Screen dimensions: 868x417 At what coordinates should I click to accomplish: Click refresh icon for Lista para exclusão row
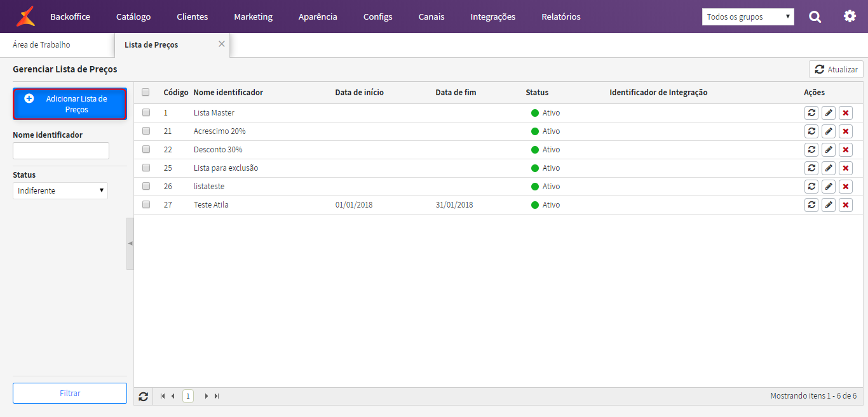tap(811, 168)
